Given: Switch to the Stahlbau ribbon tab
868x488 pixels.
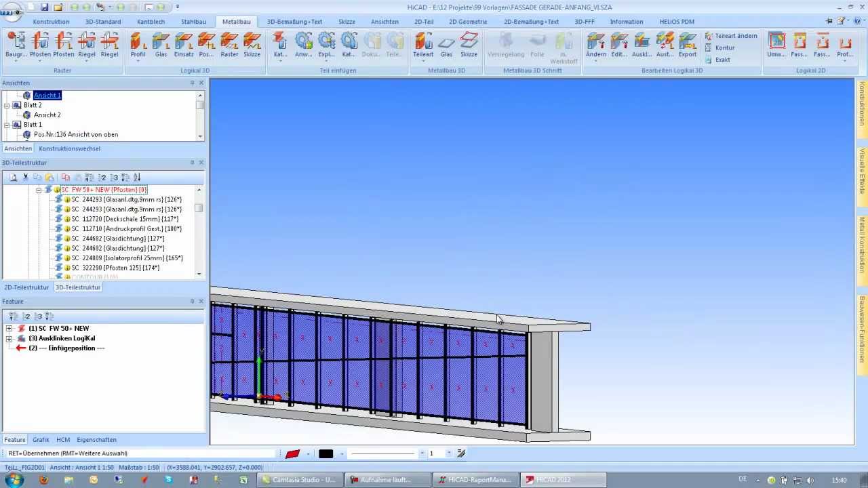Looking at the screenshot, I should click(x=193, y=22).
